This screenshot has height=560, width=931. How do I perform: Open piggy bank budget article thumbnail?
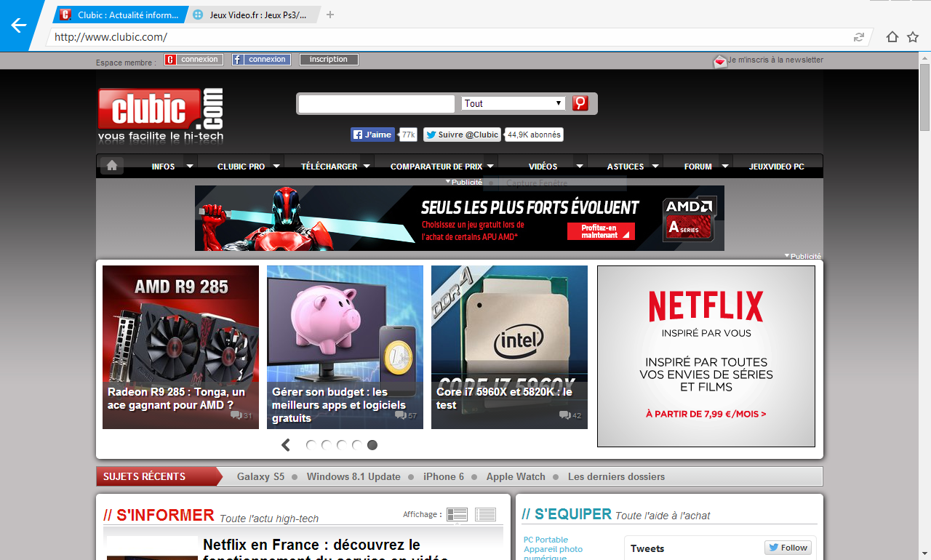coord(345,347)
